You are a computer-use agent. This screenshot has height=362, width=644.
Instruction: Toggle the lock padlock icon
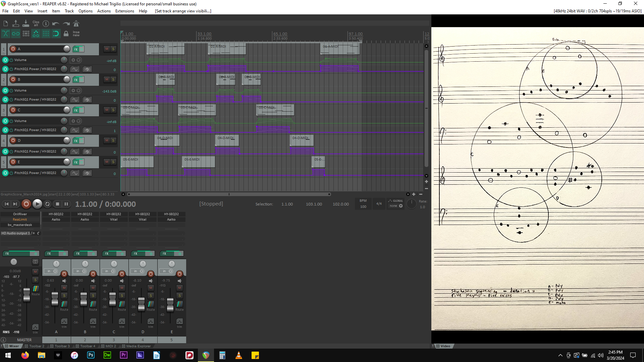66,34
